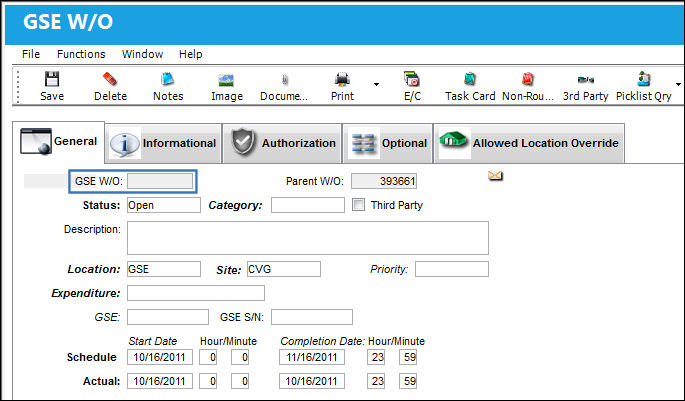Switch to the Optional tab

(x=387, y=143)
